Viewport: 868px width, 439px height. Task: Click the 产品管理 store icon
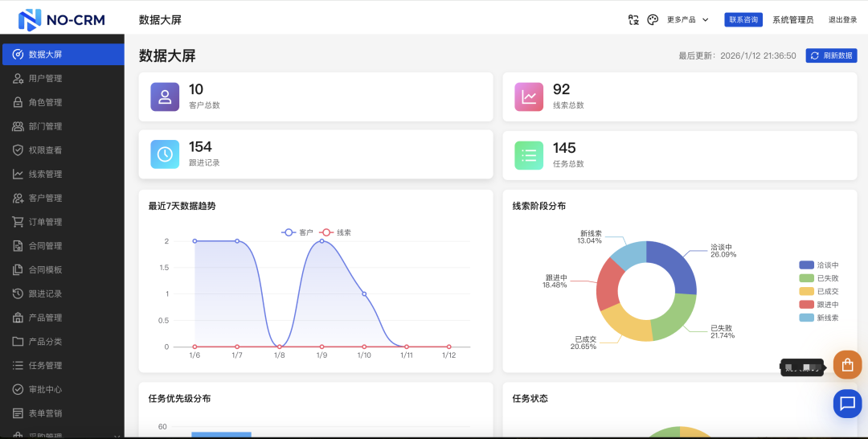(x=18, y=318)
